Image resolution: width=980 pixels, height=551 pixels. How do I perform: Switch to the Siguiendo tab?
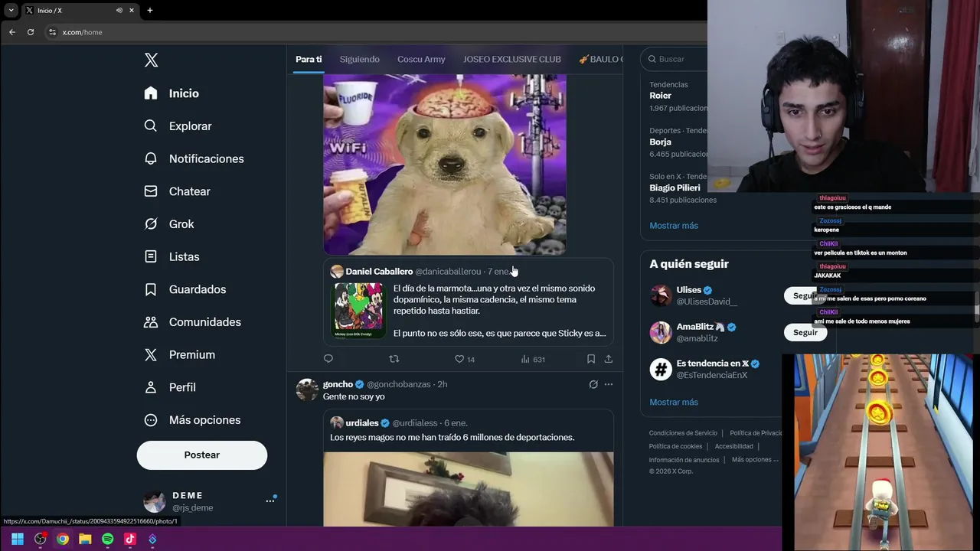pyautogui.click(x=360, y=59)
